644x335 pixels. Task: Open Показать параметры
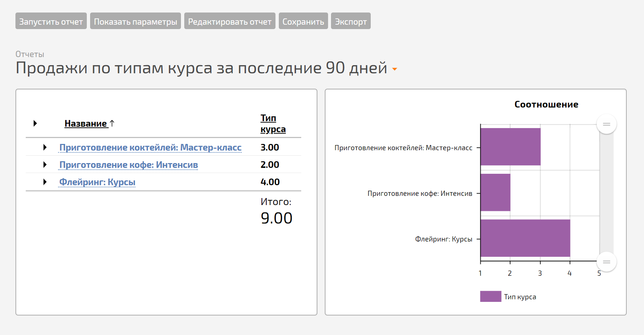pyautogui.click(x=135, y=21)
